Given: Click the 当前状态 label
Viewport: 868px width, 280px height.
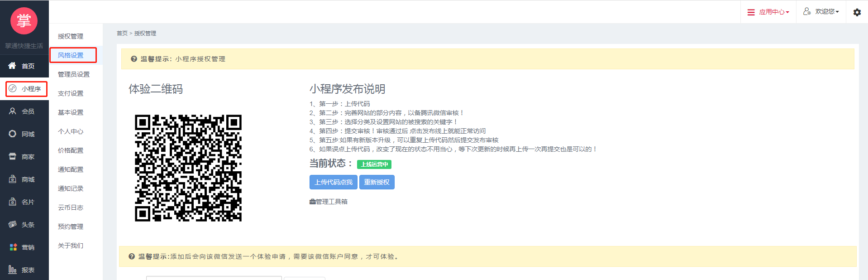Looking at the screenshot, I should 331,164.
